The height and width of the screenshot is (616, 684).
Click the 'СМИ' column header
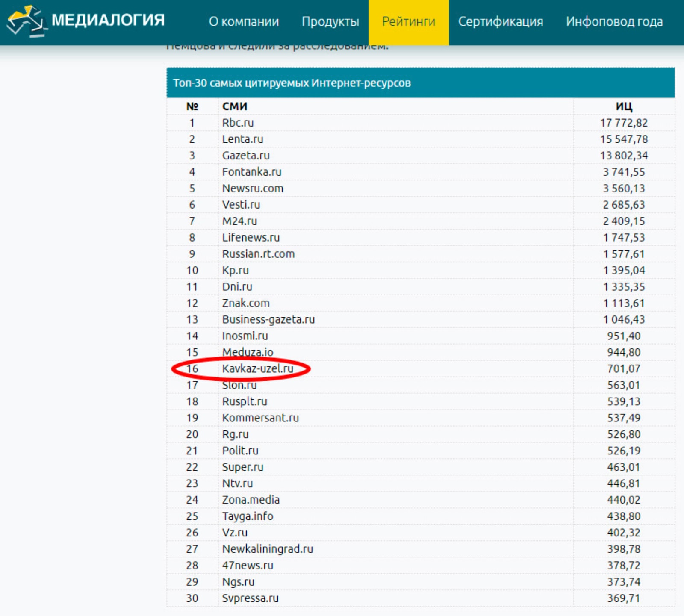pos(234,106)
